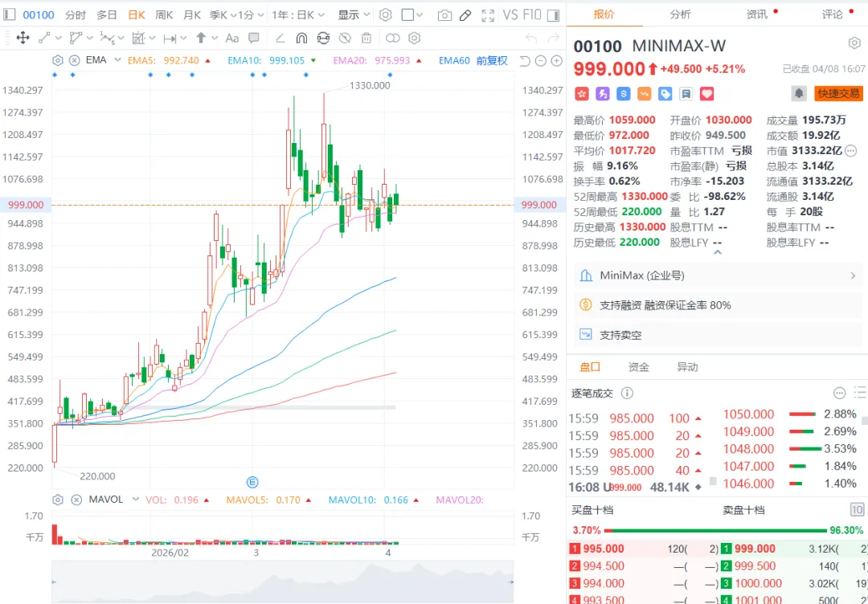Open the 前复权 adjustment option
This screenshot has height=604, width=868.
click(x=492, y=61)
